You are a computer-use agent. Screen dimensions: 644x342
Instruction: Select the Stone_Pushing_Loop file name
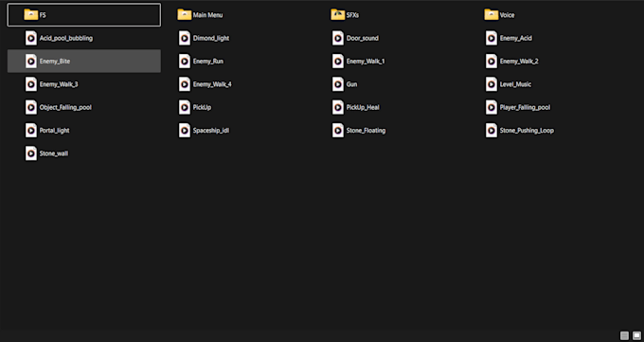click(x=527, y=131)
